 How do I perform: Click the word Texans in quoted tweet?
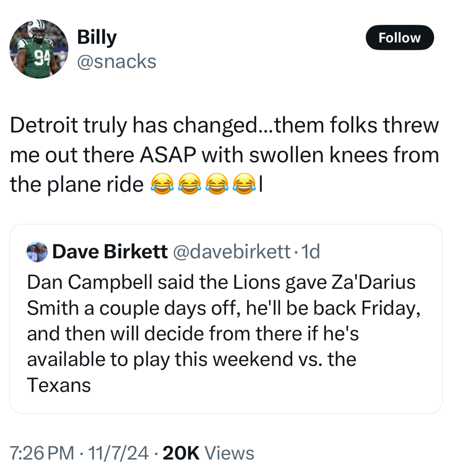coord(59,385)
